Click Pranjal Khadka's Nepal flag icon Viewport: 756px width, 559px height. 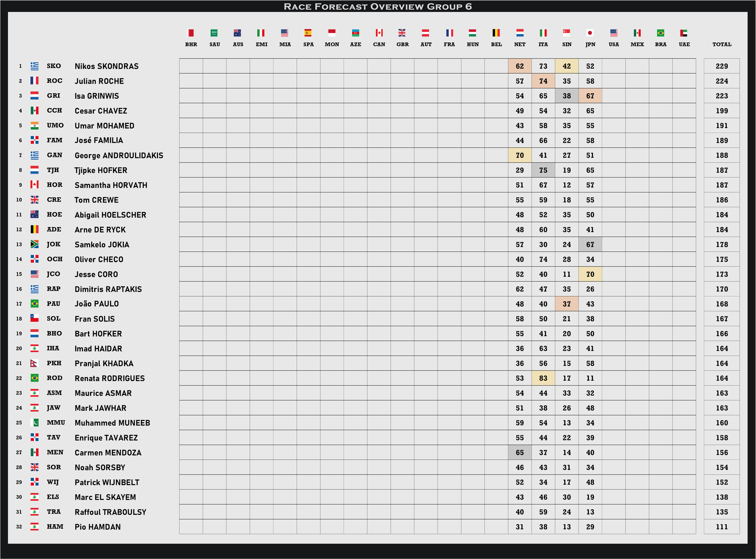click(34, 363)
